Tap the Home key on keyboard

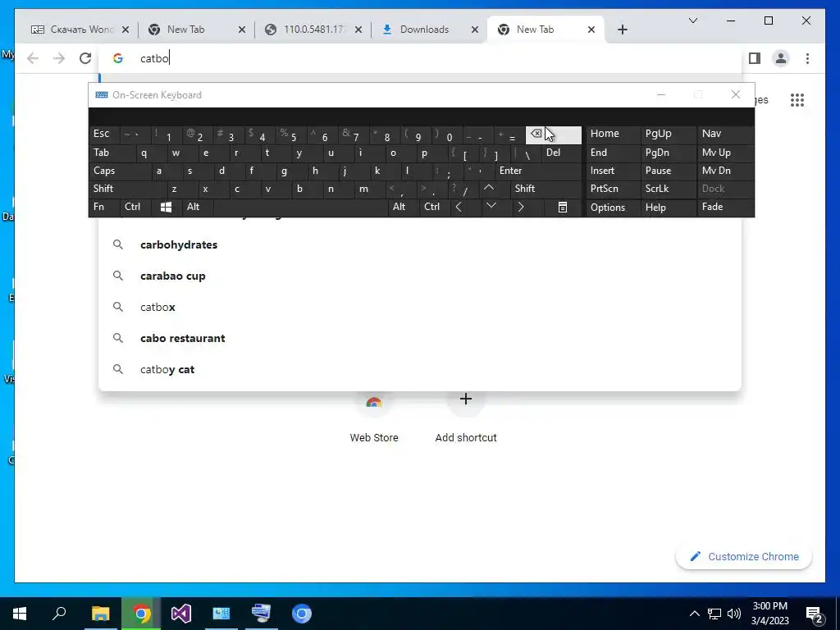[x=613, y=134]
